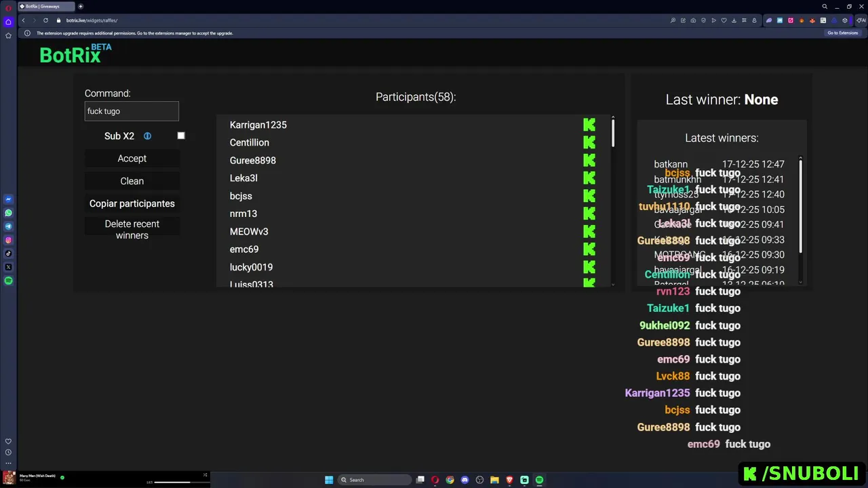Open Telegram in the Opera sidebar
The width and height of the screenshot is (868, 488).
pyautogui.click(x=8, y=226)
